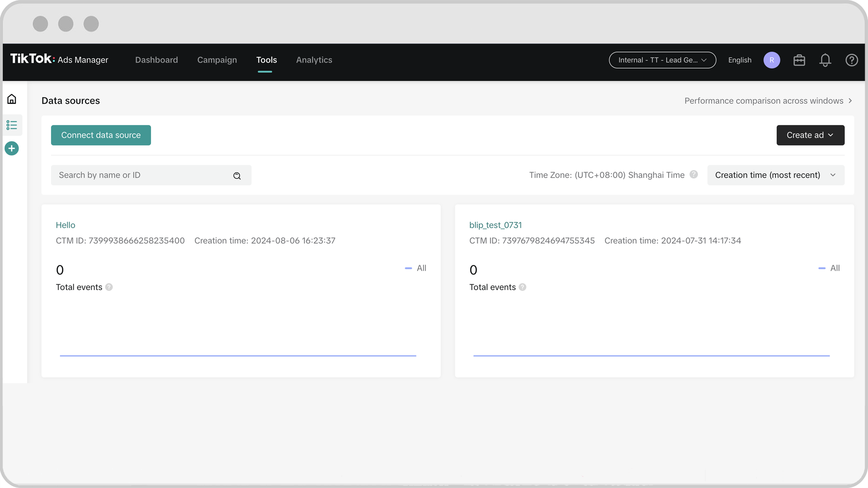Expand the Internal - TT - Lead Ge account dropdown
The width and height of the screenshot is (868, 488).
(662, 60)
